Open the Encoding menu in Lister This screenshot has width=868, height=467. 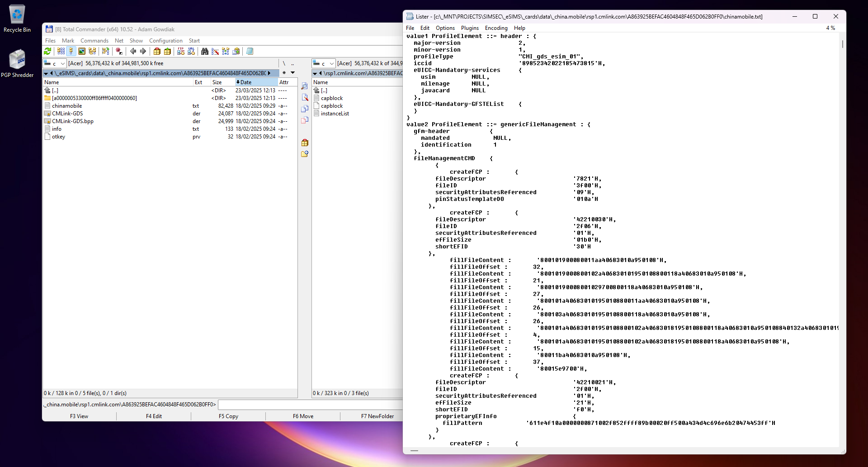496,28
